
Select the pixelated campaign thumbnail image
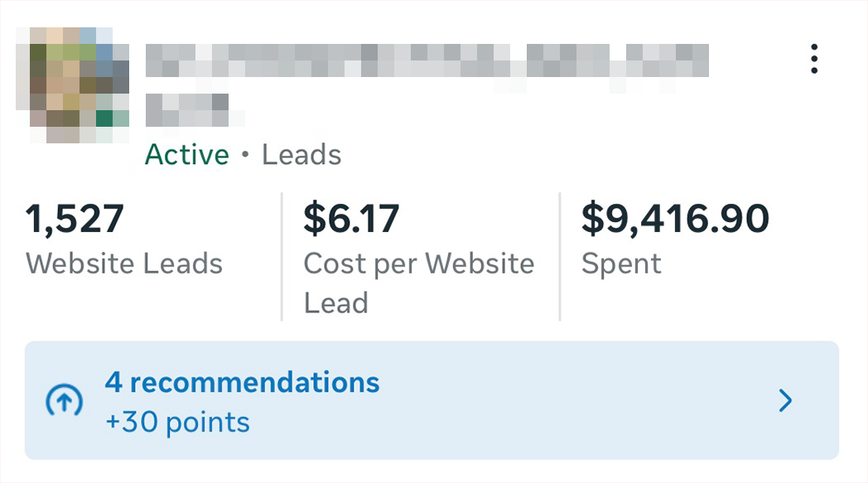(73, 84)
